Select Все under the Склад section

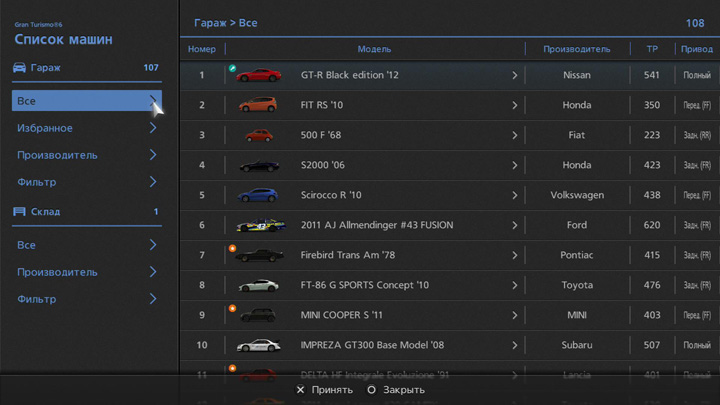click(86, 245)
